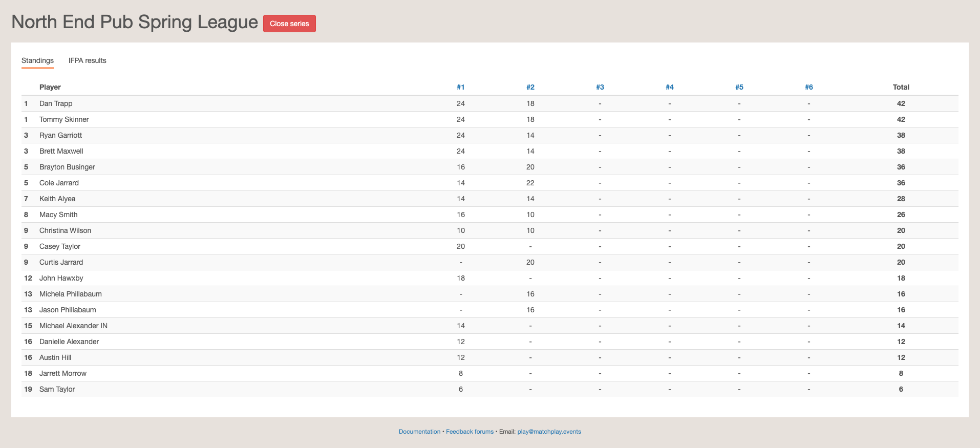Click the red Close series button

click(x=289, y=24)
